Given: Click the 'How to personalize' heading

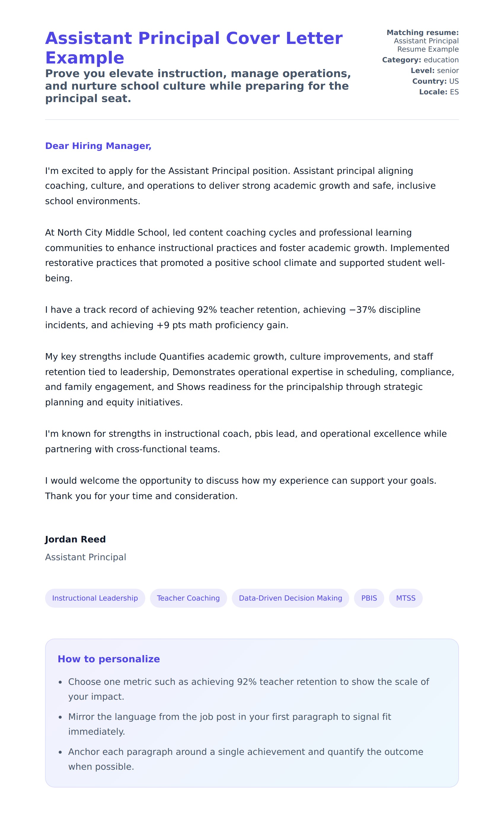Looking at the screenshot, I should [x=109, y=659].
